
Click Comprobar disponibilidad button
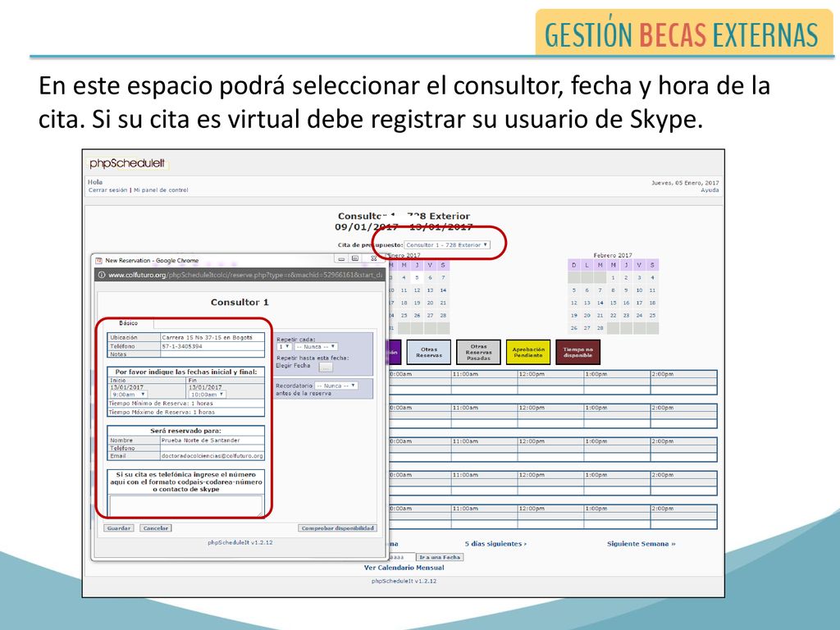337,528
